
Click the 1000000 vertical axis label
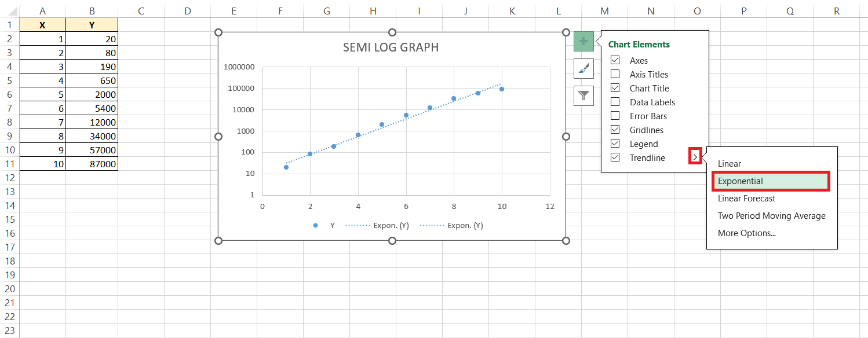(x=239, y=67)
